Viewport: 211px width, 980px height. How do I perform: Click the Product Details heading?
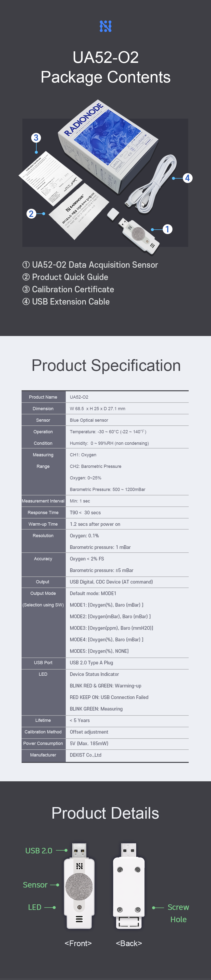105,813
